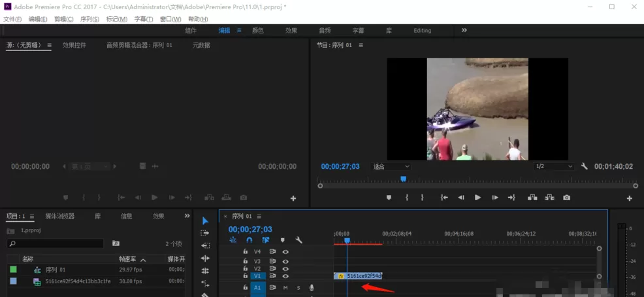Play the sequence in Program monitor
The image size is (644, 297).
(x=477, y=198)
